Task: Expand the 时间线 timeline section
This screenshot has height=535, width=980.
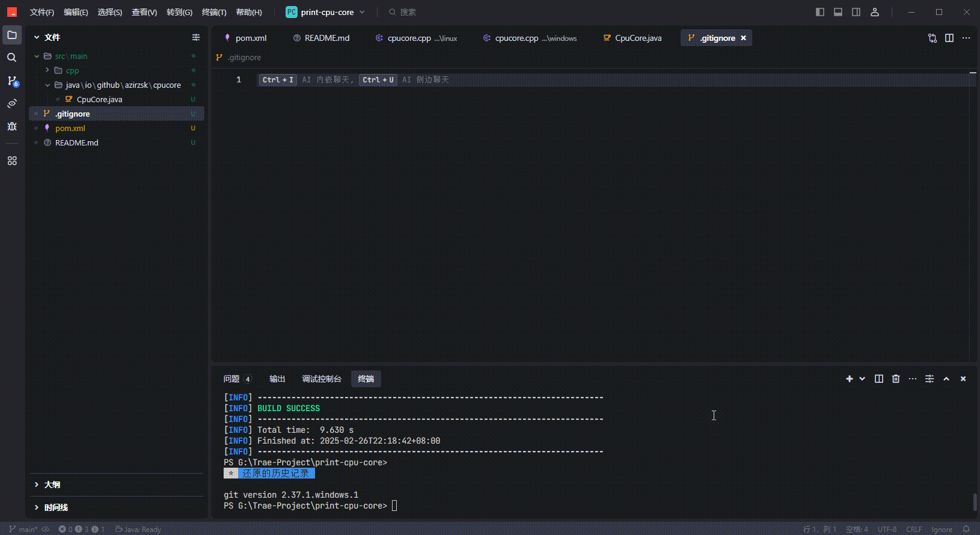Action: 117,507
